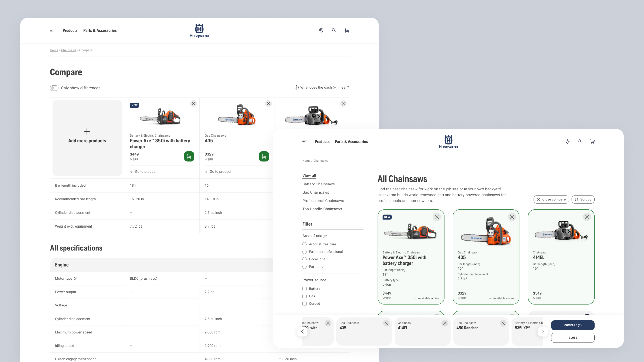
Task: Click Husqvarna logo in Chainsaws window
Action: 448,142
